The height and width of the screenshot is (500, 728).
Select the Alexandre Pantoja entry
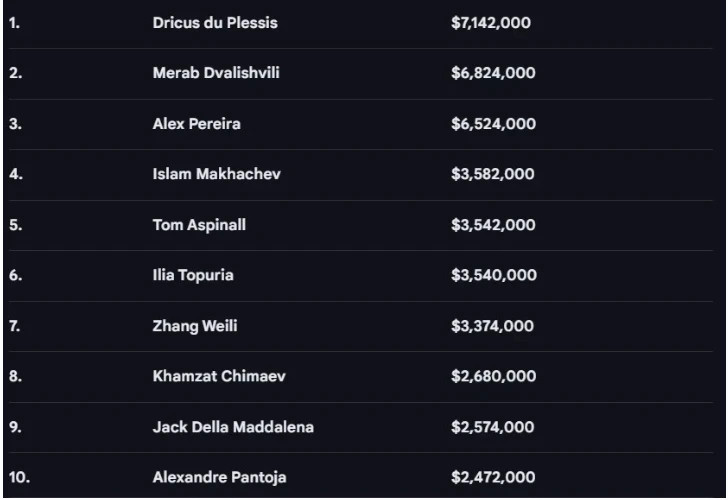(219, 477)
